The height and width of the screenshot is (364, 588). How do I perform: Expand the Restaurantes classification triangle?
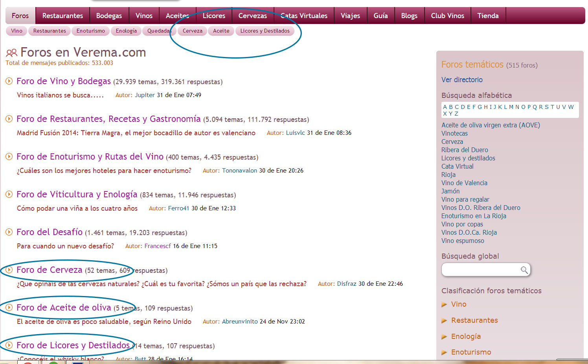[x=445, y=320]
